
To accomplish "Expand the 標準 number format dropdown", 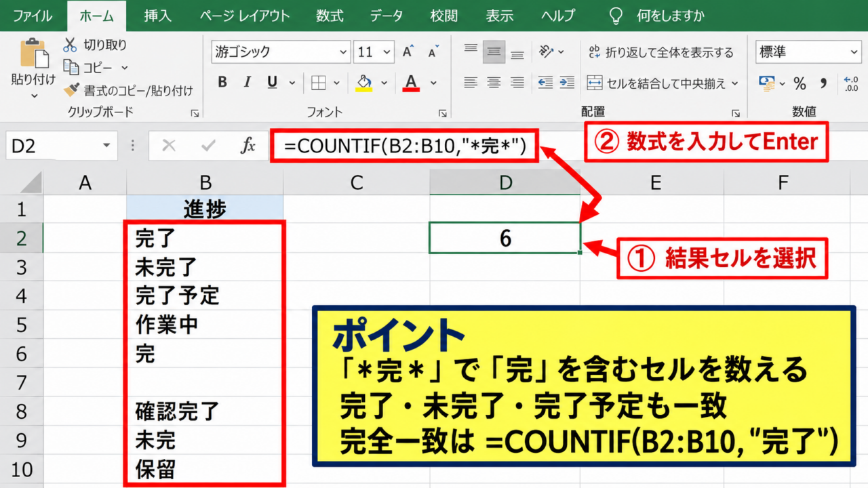I will [853, 52].
